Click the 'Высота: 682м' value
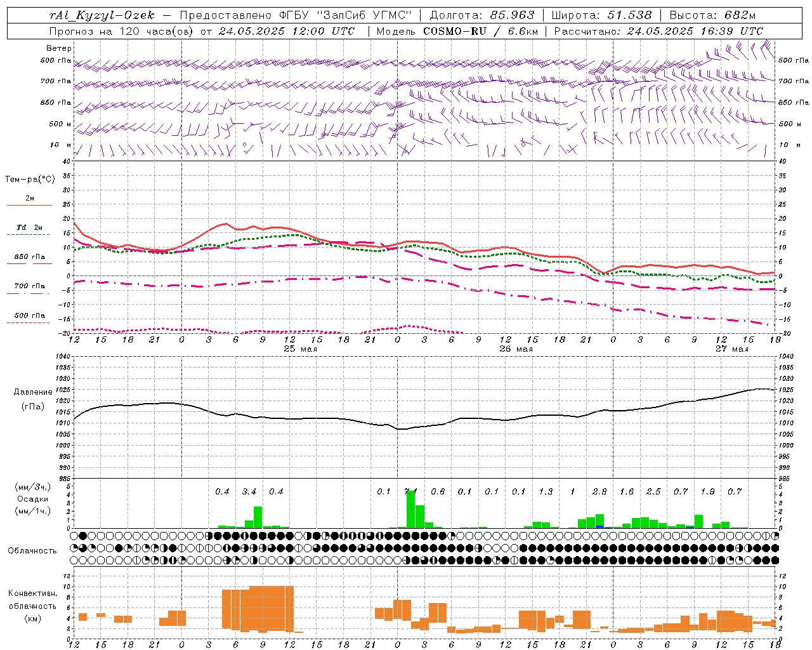The image size is (812, 650). click(x=712, y=15)
